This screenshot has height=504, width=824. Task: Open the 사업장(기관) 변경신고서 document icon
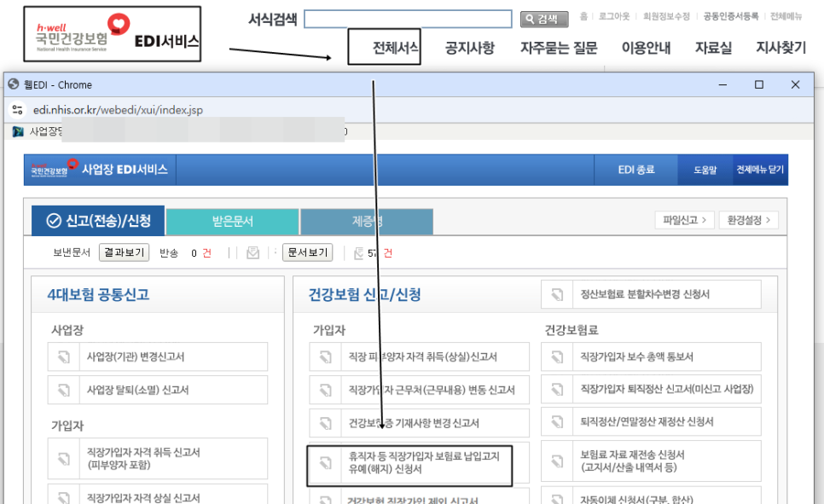tap(63, 356)
